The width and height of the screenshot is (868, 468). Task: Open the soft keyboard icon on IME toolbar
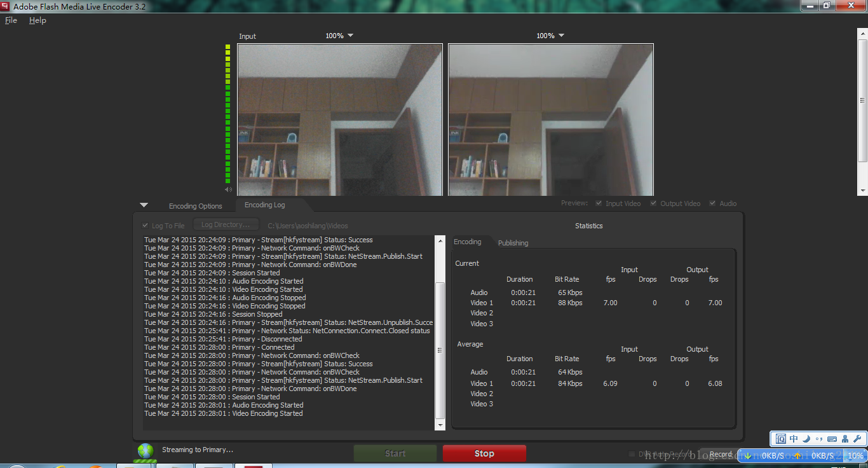[x=832, y=439]
